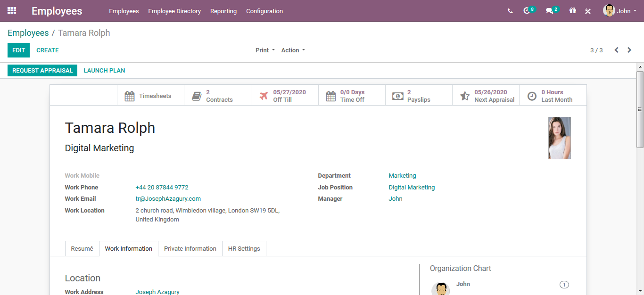Click the subordinate count badge 1

pos(564,285)
